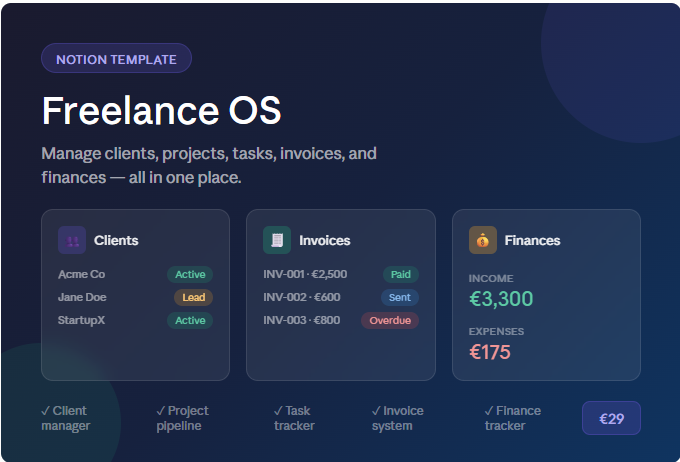
Task: Click the Invoice system feature
Action: click(398, 418)
